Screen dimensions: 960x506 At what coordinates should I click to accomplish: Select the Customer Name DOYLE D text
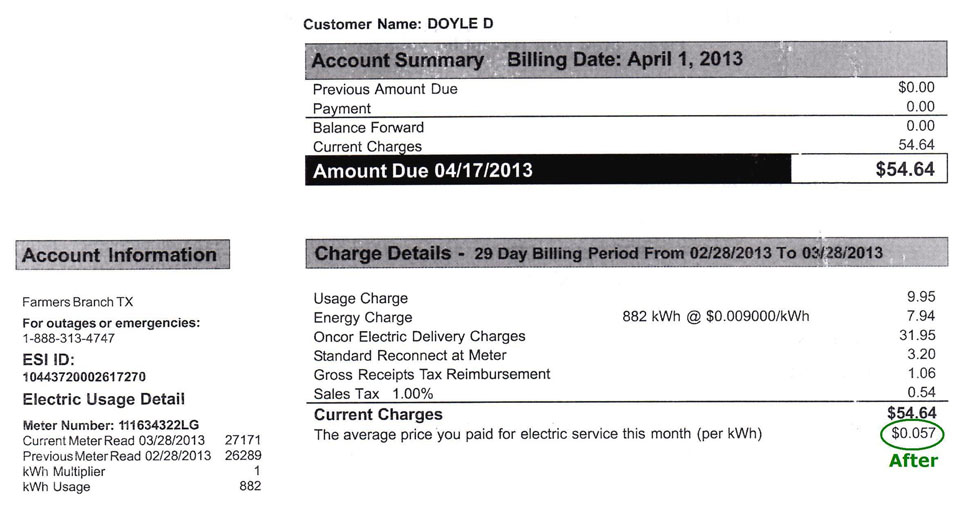(x=398, y=24)
